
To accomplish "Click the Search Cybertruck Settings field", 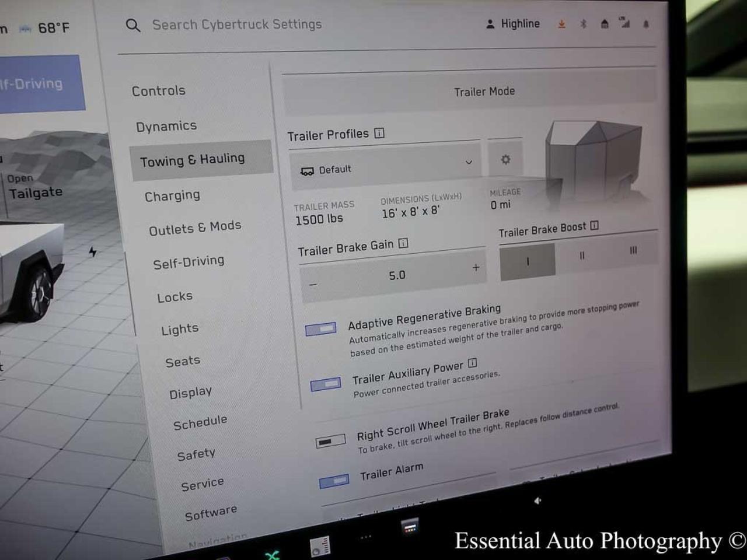I will pos(237,24).
